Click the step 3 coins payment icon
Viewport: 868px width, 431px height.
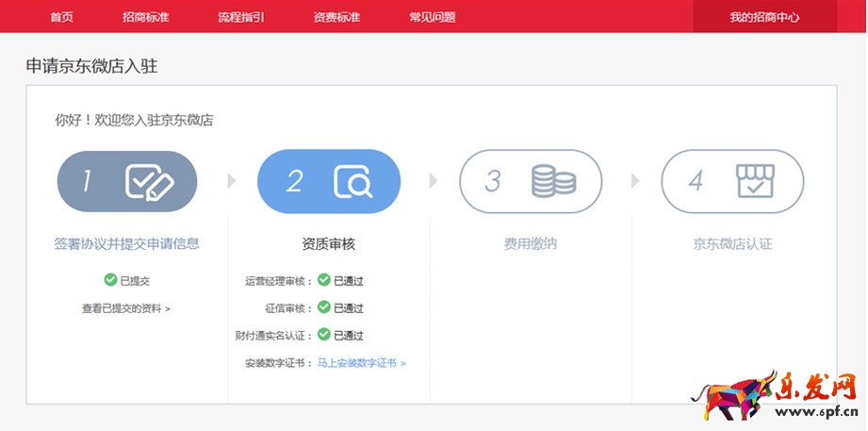pyautogui.click(x=553, y=181)
